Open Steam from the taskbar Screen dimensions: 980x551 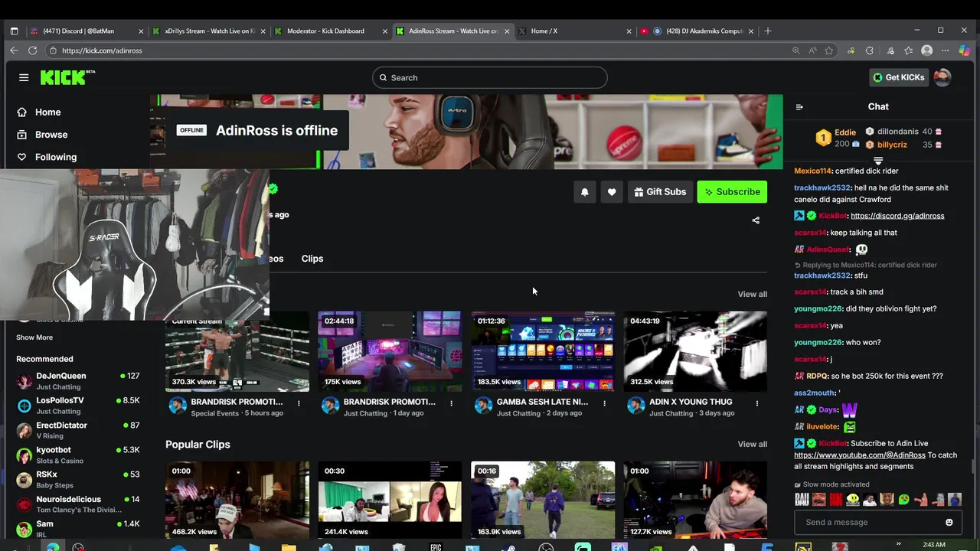(509, 547)
